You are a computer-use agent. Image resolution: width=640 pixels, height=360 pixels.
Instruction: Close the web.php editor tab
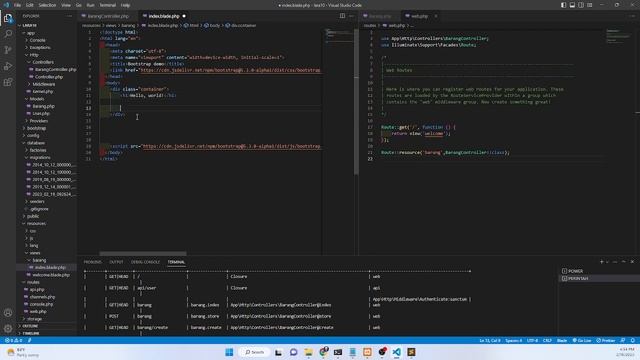tap(436, 16)
